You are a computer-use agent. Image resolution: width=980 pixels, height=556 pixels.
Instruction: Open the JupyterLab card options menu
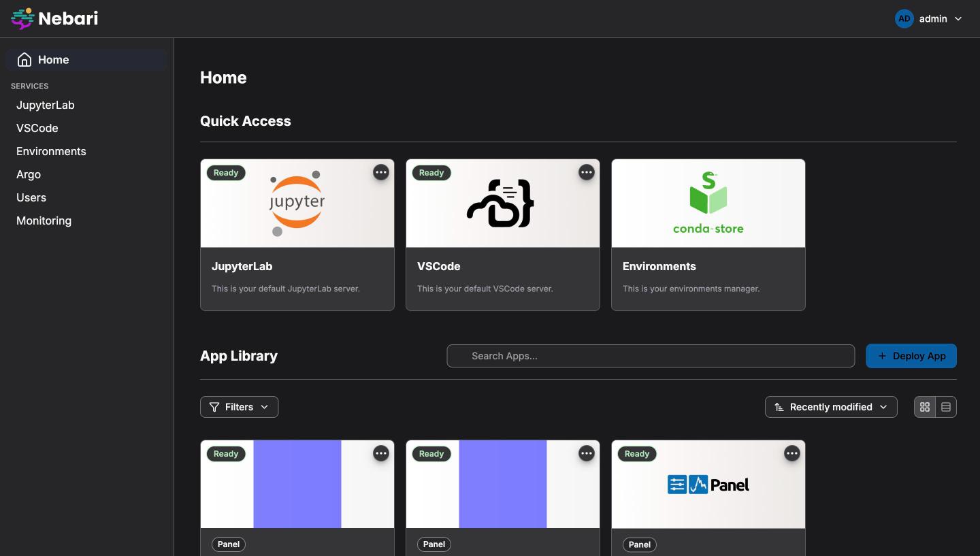tap(381, 173)
